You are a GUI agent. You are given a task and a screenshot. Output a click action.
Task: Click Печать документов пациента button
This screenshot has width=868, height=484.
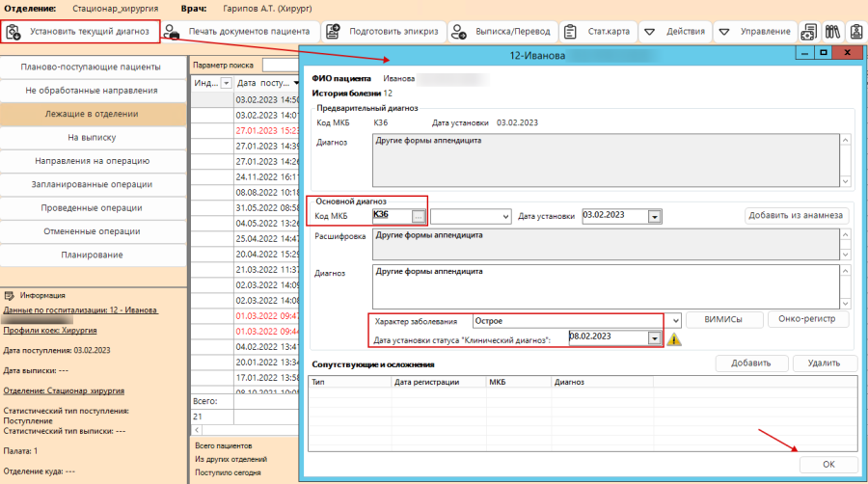(x=241, y=32)
